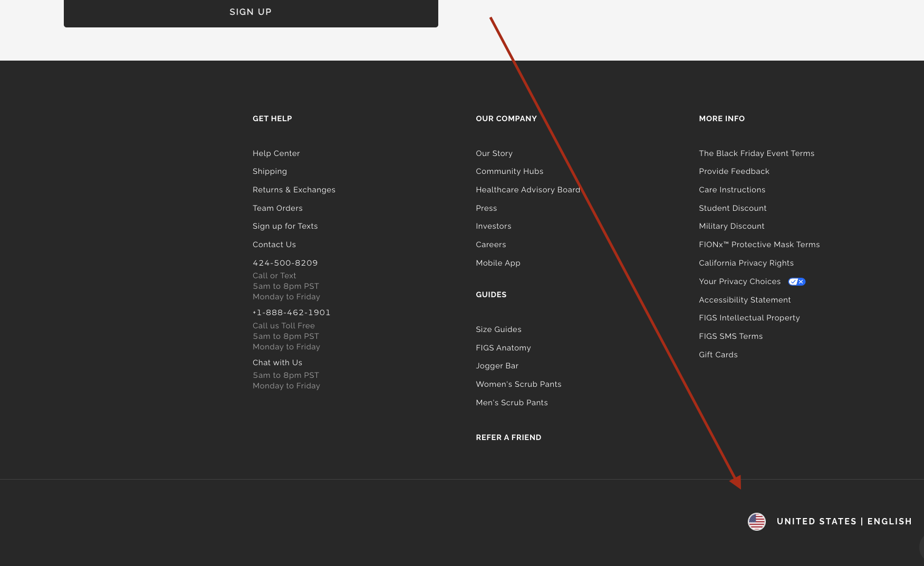Screen dimensions: 924x566
Task: Click the privacy opt-out icon beside Your Privacy Choices
Action: (796, 281)
